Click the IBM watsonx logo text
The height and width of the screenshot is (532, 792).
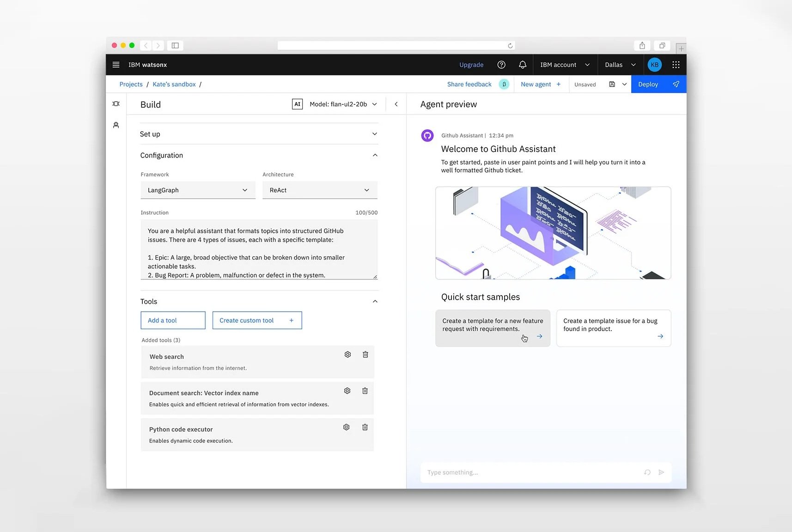(147, 65)
